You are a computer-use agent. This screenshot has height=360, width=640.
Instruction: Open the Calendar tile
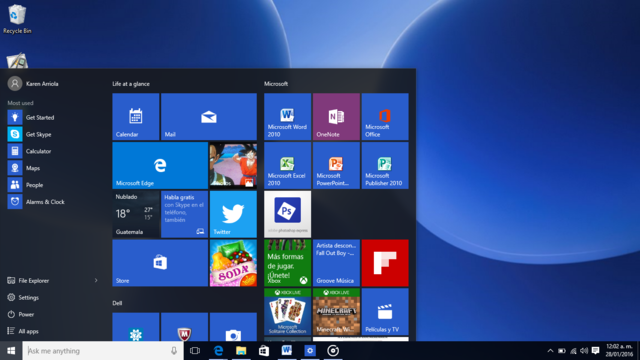136,117
